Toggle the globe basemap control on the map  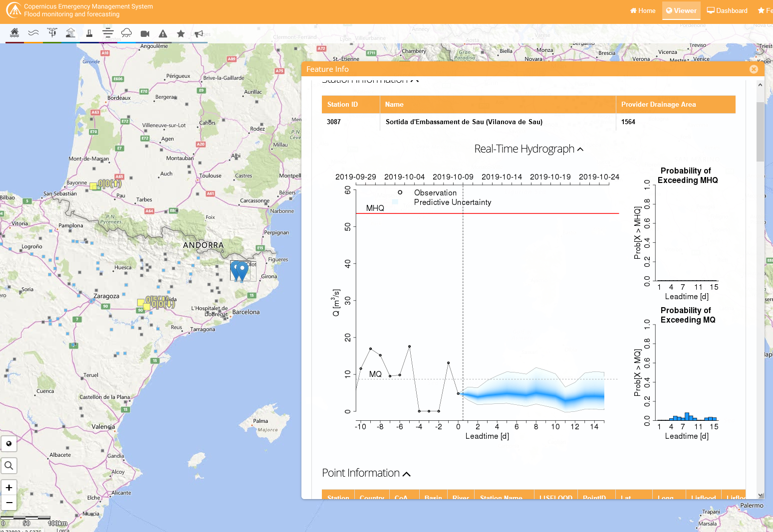[9, 444]
